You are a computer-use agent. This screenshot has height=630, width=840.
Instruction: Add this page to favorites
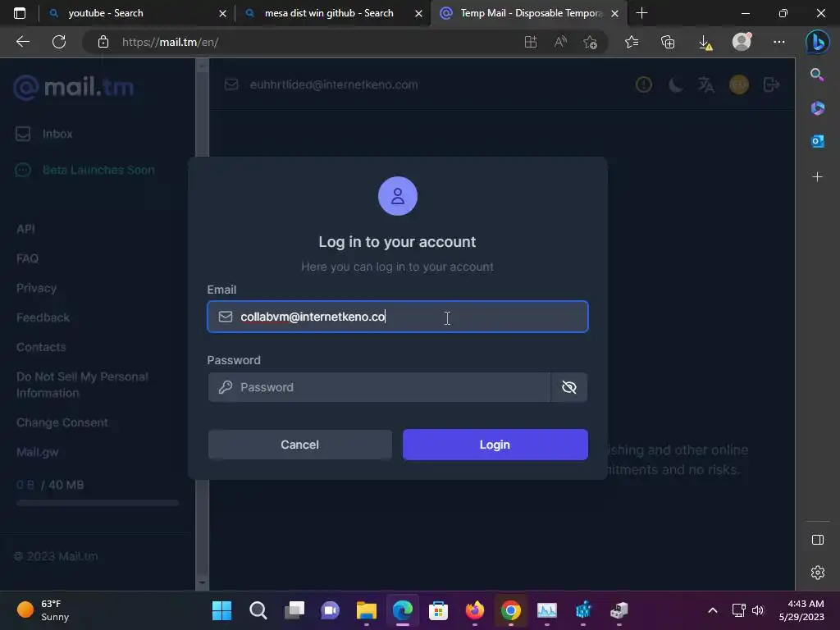tap(591, 42)
